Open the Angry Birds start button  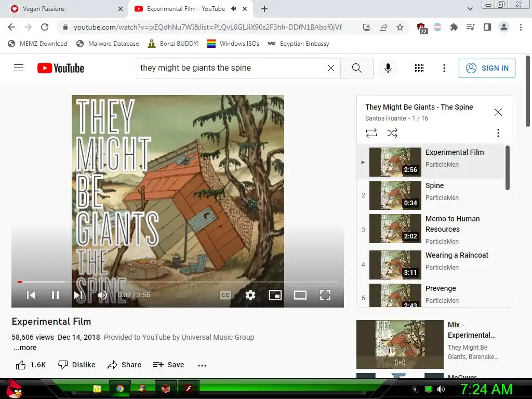14,389
